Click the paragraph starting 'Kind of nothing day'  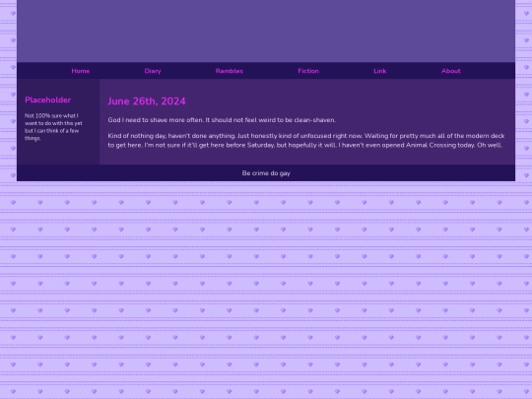tap(306, 141)
